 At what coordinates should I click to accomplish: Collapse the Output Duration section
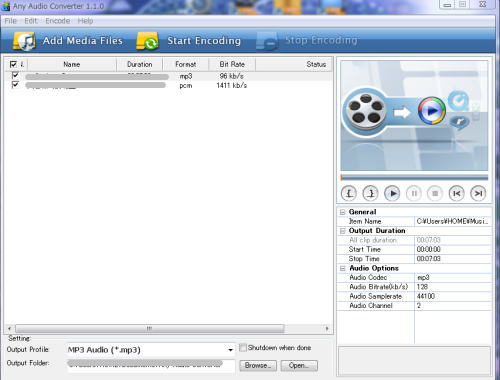[x=342, y=231]
